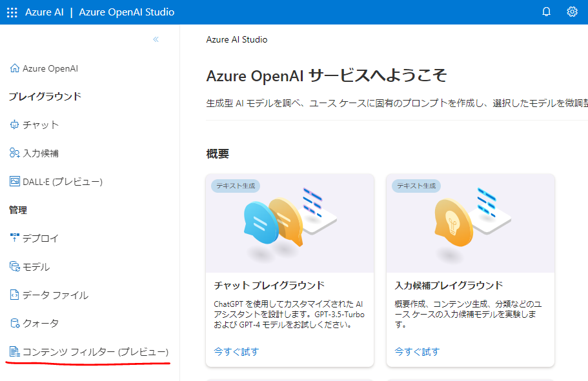Click テキスト生成 tag on chat card
The image size is (588, 381).
236,186
